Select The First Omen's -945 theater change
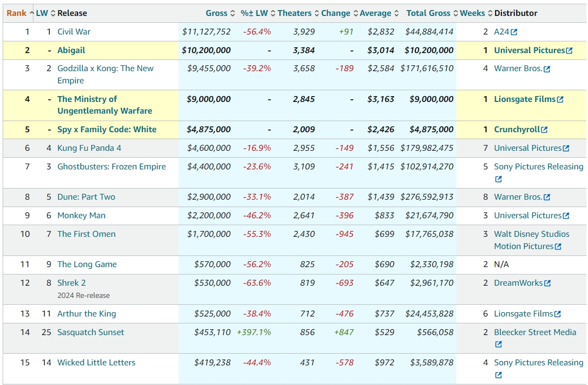The width and height of the screenshot is (588, 385). [x=345, y=234]
